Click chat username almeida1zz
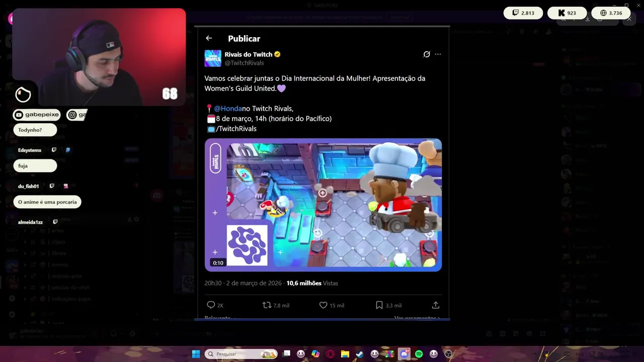 coord(30,222)
